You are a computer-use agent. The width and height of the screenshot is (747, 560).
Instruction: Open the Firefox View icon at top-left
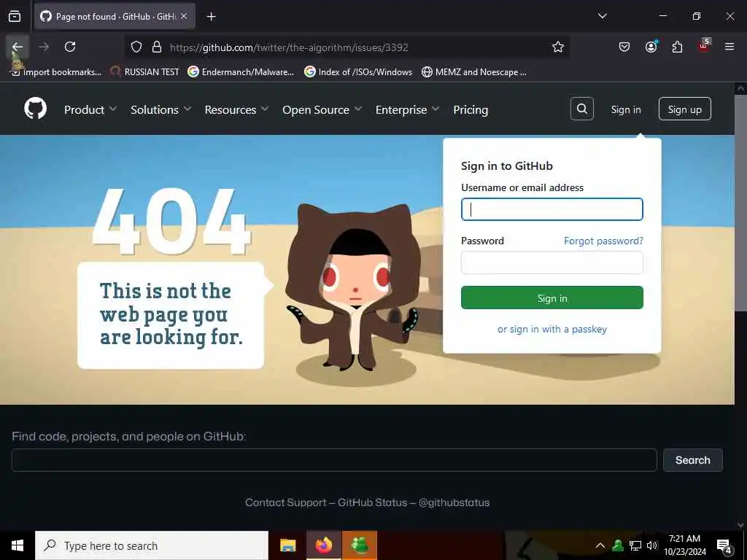point(15,16)
